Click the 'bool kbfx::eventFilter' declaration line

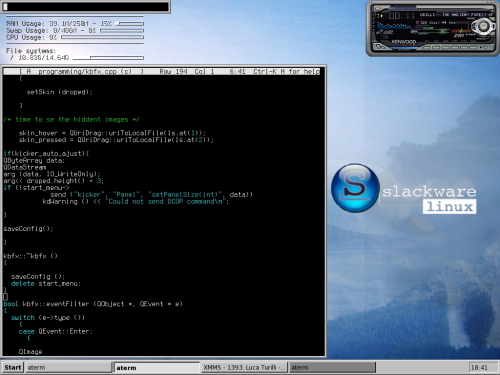tap(93, 304)
